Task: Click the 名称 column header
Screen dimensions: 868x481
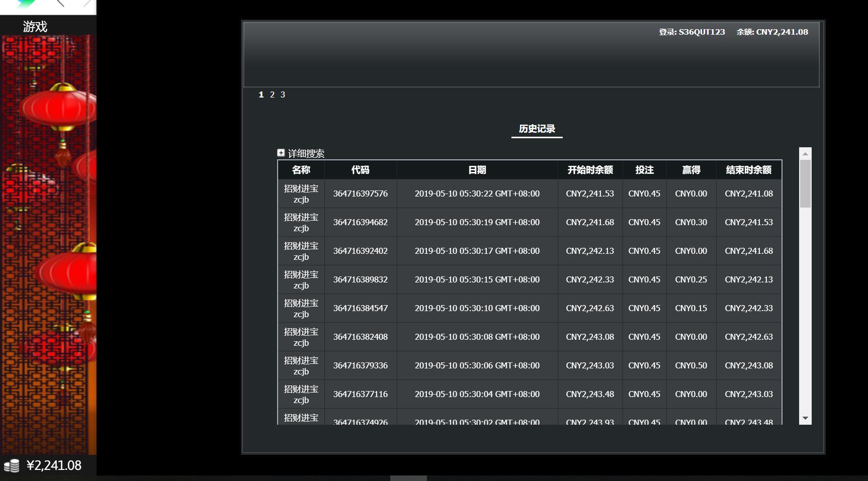Action: 301,170
